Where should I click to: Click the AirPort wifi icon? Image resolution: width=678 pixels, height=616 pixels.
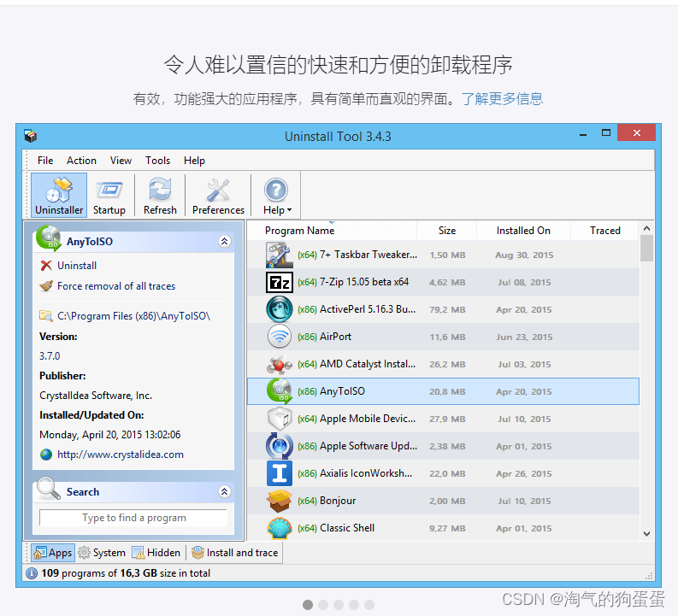tap(279, 337)
